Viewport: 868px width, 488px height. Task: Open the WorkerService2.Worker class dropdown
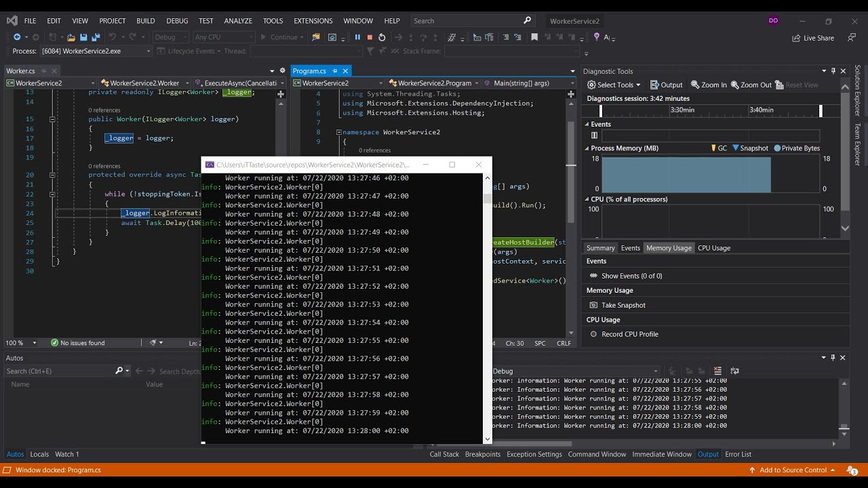point(145,83)
